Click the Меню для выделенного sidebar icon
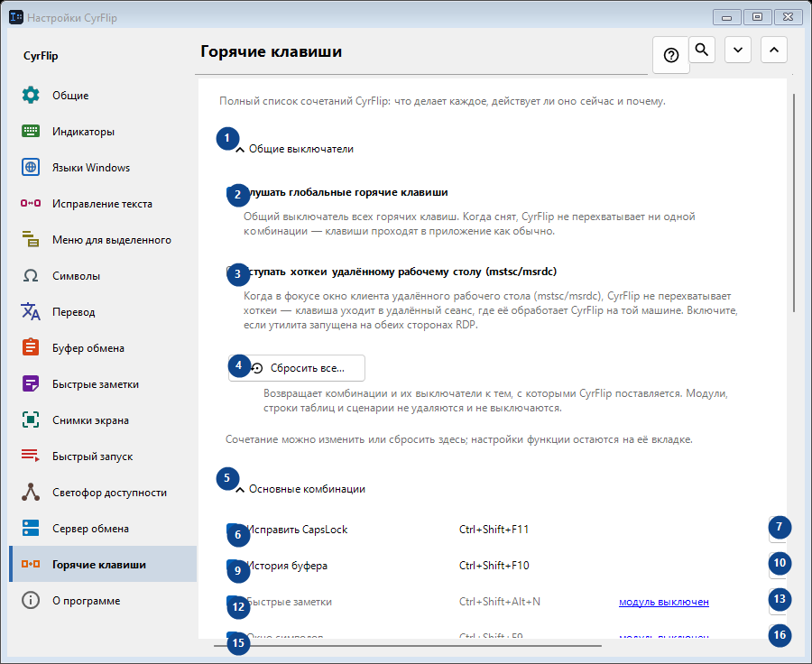 31,239
